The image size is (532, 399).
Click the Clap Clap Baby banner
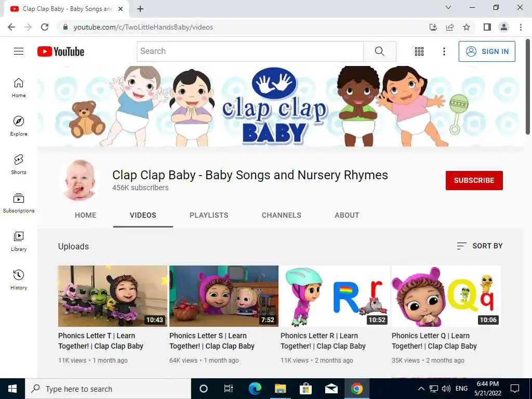[280, 106]
